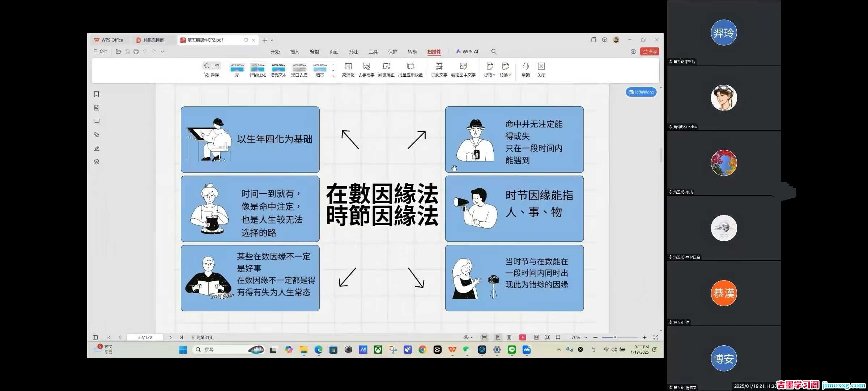
Task: Click the red 分享 share button
Action: point(650,52)
